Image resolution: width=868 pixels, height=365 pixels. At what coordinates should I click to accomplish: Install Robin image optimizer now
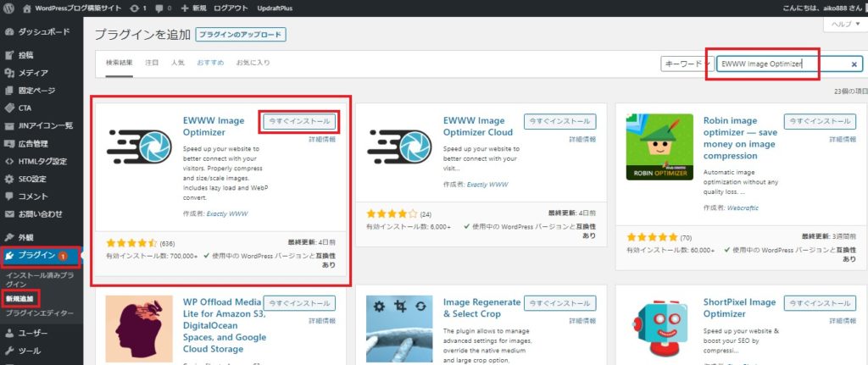click(820, 122)
